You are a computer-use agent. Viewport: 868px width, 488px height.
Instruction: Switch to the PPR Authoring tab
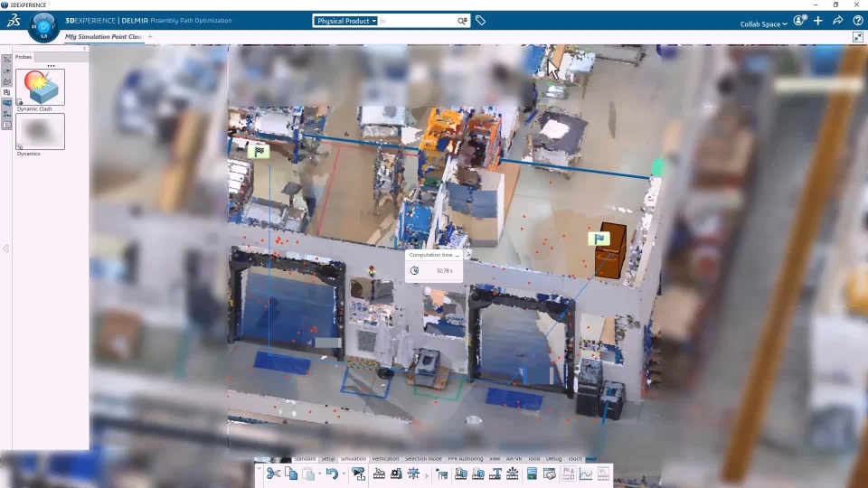466,459
